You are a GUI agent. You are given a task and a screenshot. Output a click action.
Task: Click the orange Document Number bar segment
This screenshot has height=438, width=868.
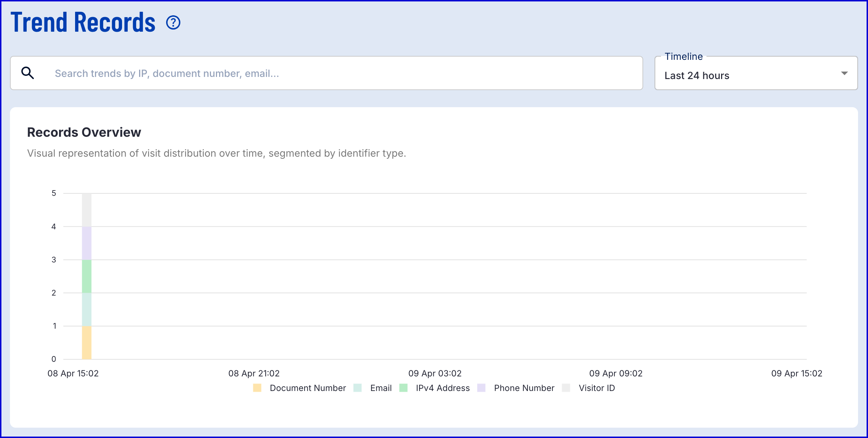coord(86,343)
